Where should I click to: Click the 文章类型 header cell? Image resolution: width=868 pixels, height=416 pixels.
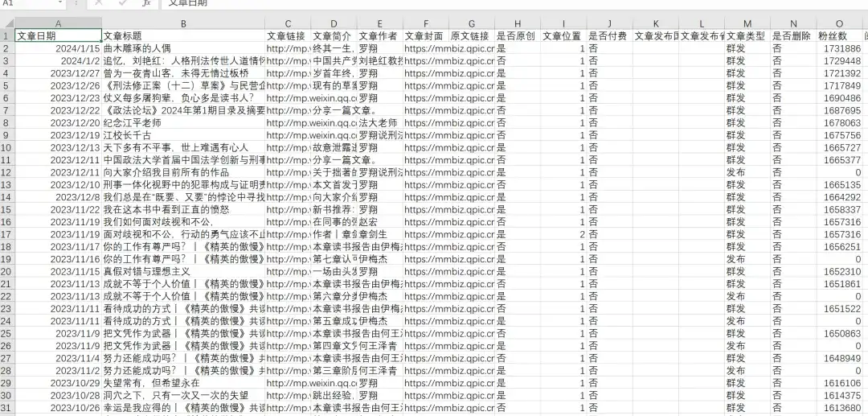(747, 36)
